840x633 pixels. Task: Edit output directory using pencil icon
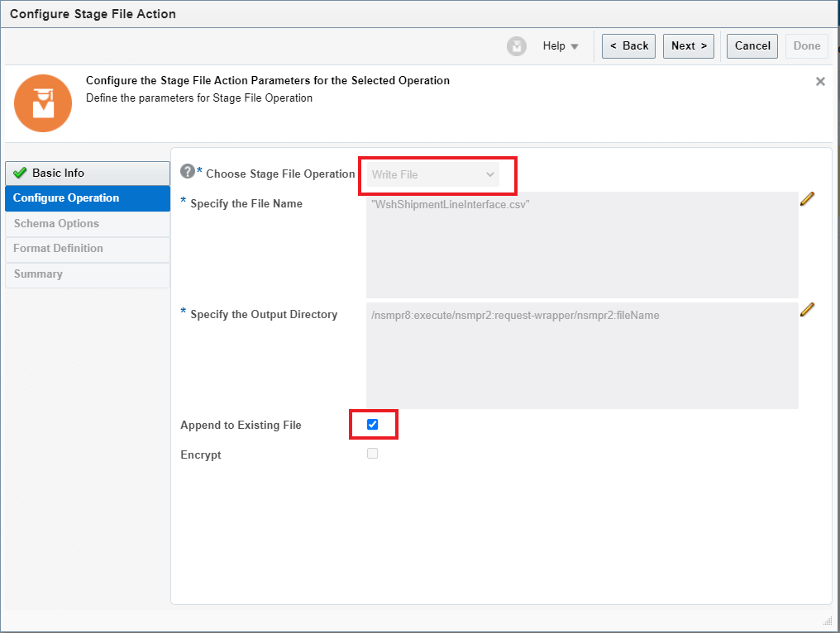coord(808,310)
